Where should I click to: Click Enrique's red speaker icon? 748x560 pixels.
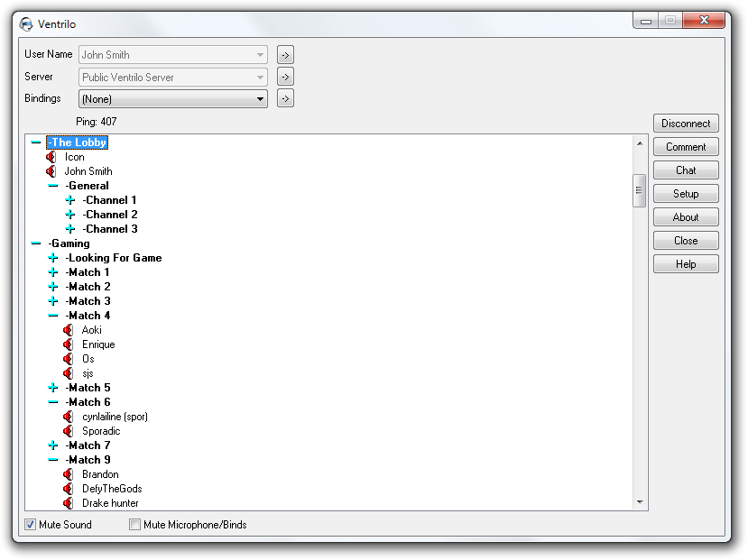69,344
